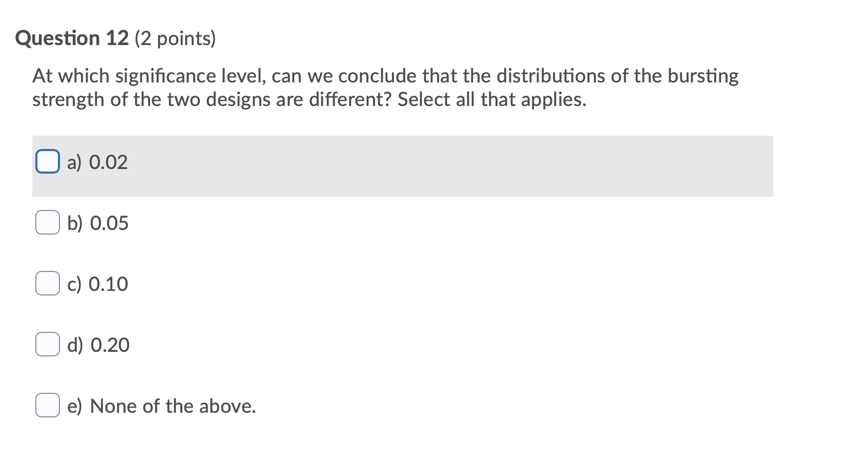Check the option b) 0.05 checkbox
The width and height of the screenshot is (868, 465).
[47, 223]
